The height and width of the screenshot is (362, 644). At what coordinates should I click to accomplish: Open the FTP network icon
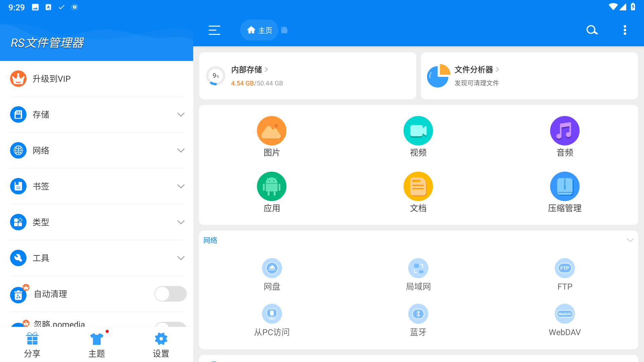click(565, 268)
